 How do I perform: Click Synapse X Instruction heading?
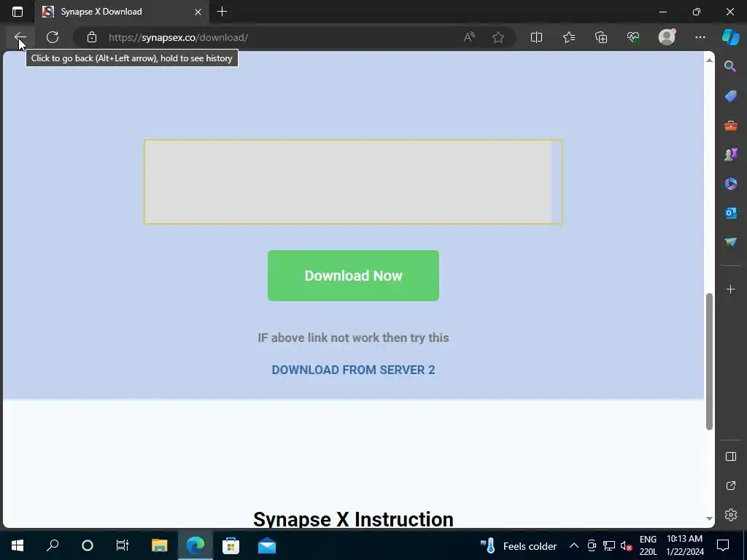pyautogui.click(x=354, y=519)
